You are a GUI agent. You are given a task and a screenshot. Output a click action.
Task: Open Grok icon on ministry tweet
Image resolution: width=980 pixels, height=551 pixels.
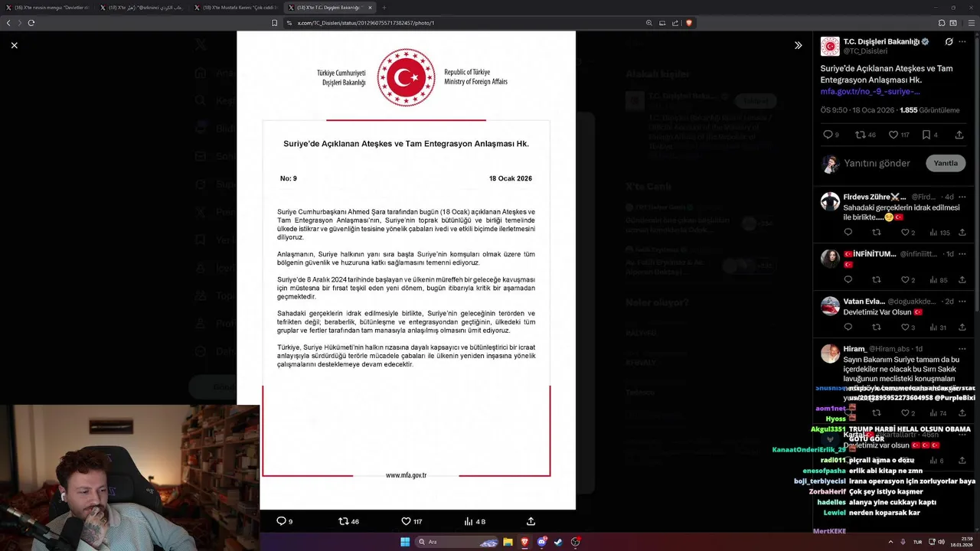949,41
